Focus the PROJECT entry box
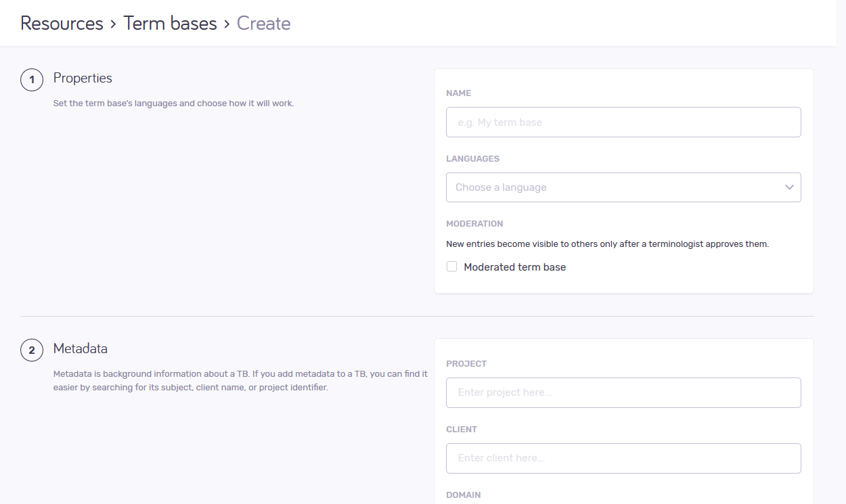Screen dimensions: 846x504 point(623,392)
